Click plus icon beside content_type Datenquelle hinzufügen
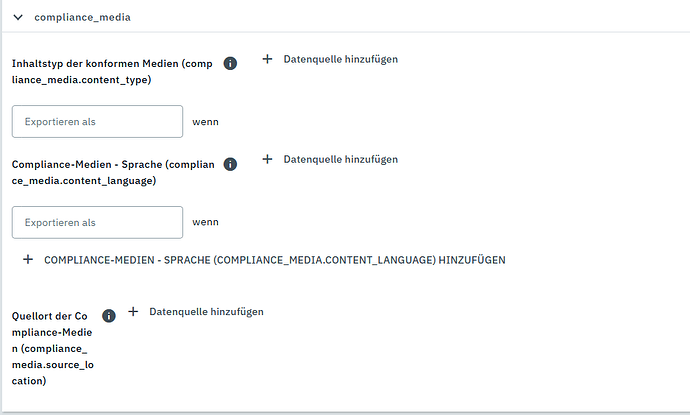690x415 pixels. pyautogui.click(x=267, y=59)
